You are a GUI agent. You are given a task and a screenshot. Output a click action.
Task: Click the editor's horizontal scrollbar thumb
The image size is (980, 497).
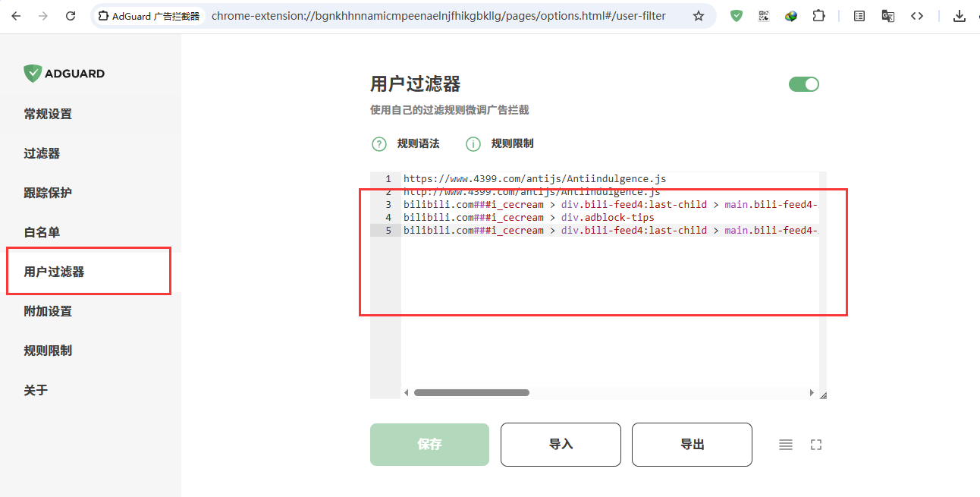point(471,392)
